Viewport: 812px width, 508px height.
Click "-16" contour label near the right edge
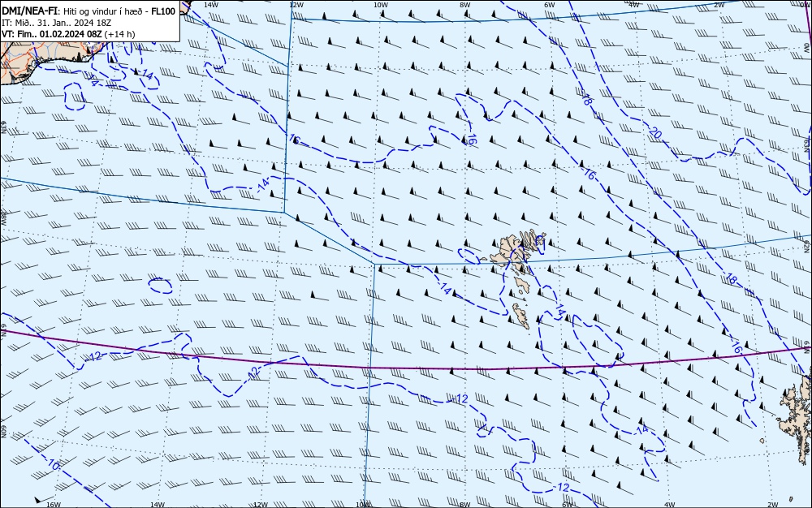point(736,347)
